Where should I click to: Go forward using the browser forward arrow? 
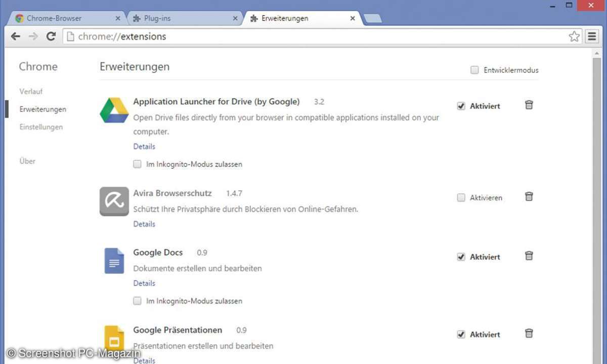(33, 36)
